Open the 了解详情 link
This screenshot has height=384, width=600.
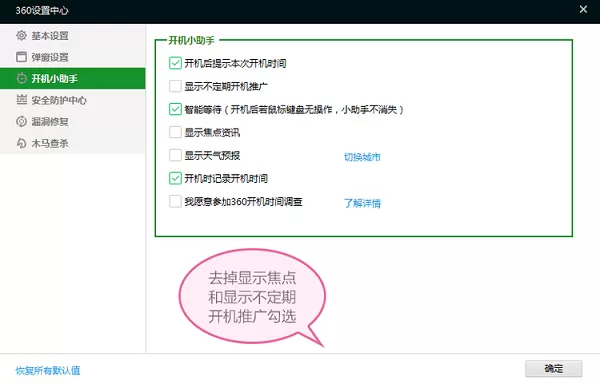coord(362,203)
